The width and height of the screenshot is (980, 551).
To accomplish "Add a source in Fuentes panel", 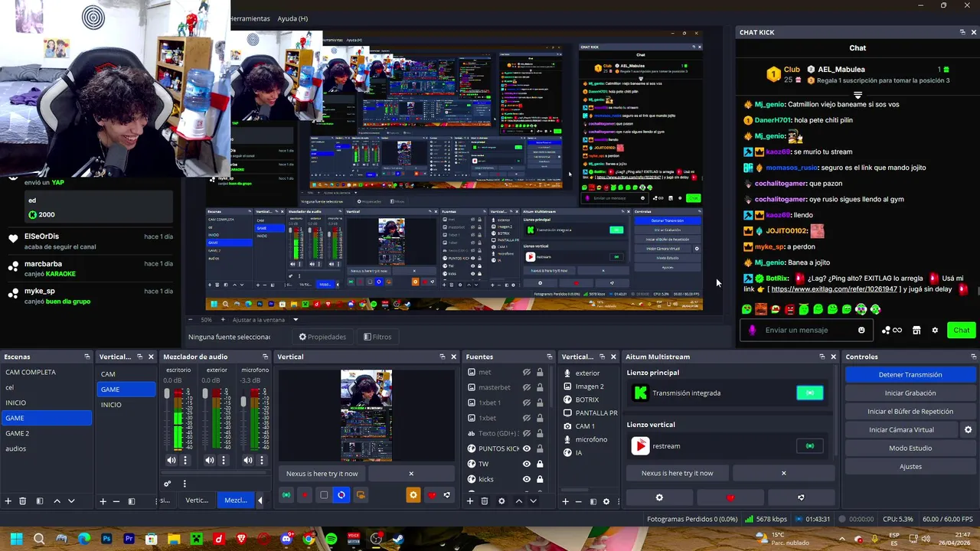I will coord(470,501).
